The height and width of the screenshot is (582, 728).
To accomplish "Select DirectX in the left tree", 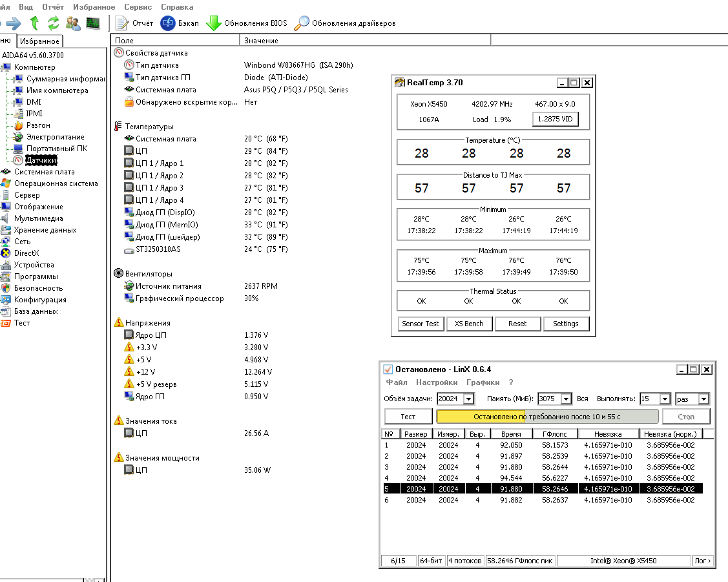I will 26,253.
